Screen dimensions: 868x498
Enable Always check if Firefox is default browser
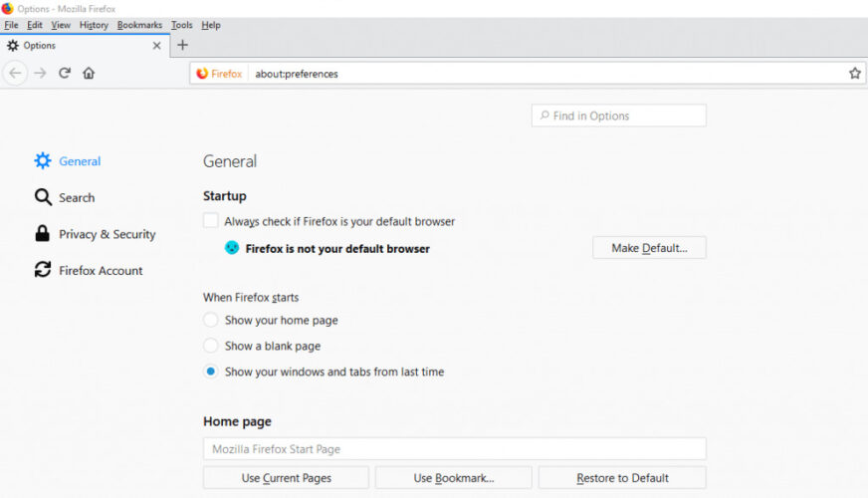(211, 220)
